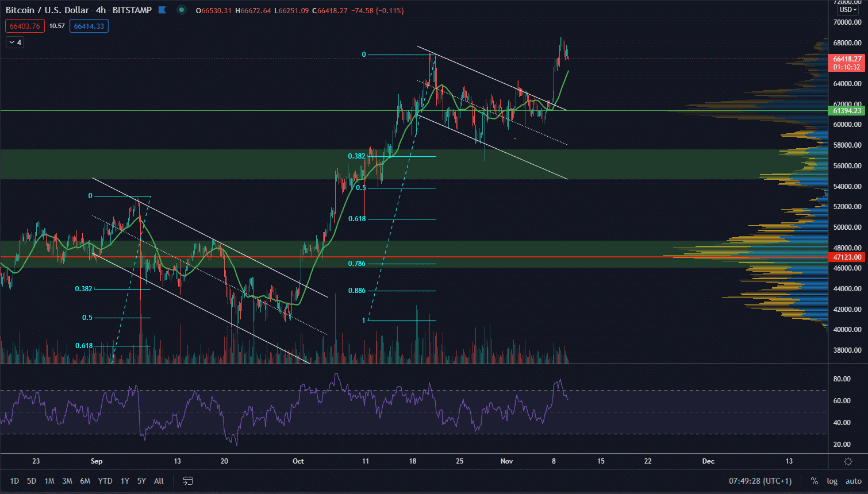This screenshot has height=494, width=868.
Task: Click the green market status circle icon
Action: (182, 10)
